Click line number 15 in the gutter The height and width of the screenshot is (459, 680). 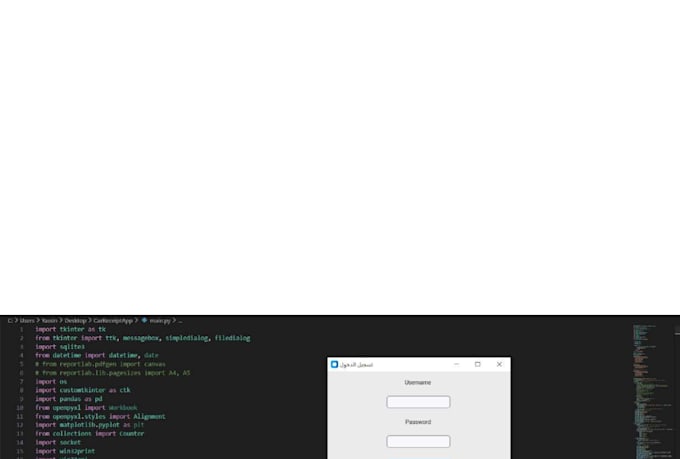tap(20, 451)
